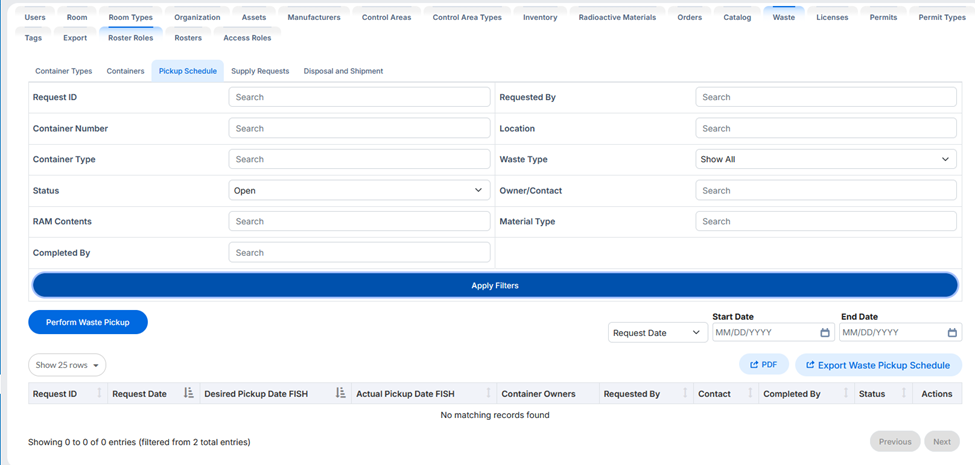Open the Containers sub-tab
The image size is (975, 465).
coord(125,71)
